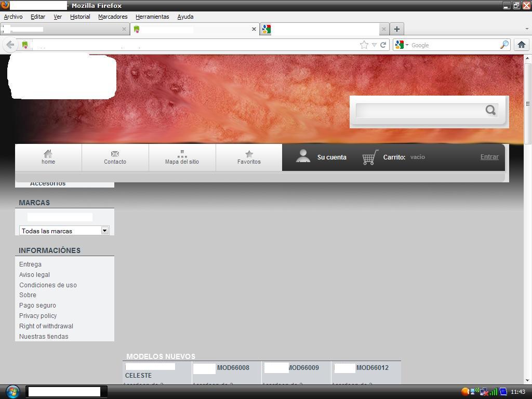Open the MOD66012 product link
This screenshot has height=399, width=532.
point(372,368)
